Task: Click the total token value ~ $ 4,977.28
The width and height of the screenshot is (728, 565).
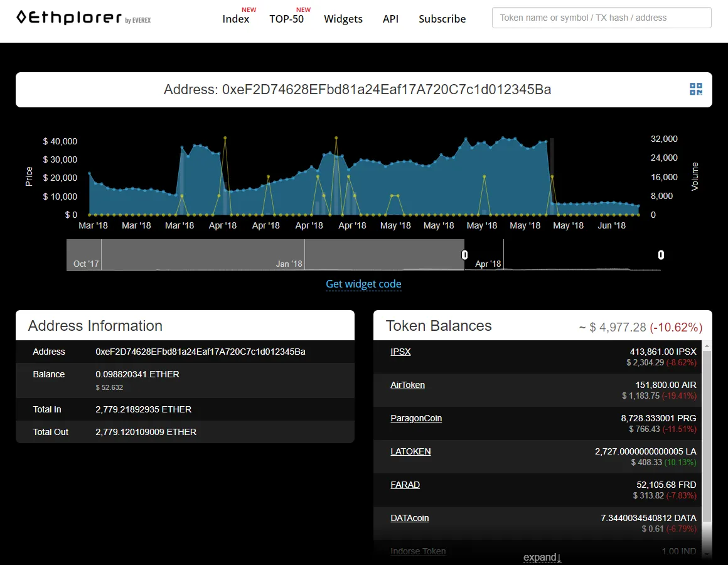Action: coord(613,327)
